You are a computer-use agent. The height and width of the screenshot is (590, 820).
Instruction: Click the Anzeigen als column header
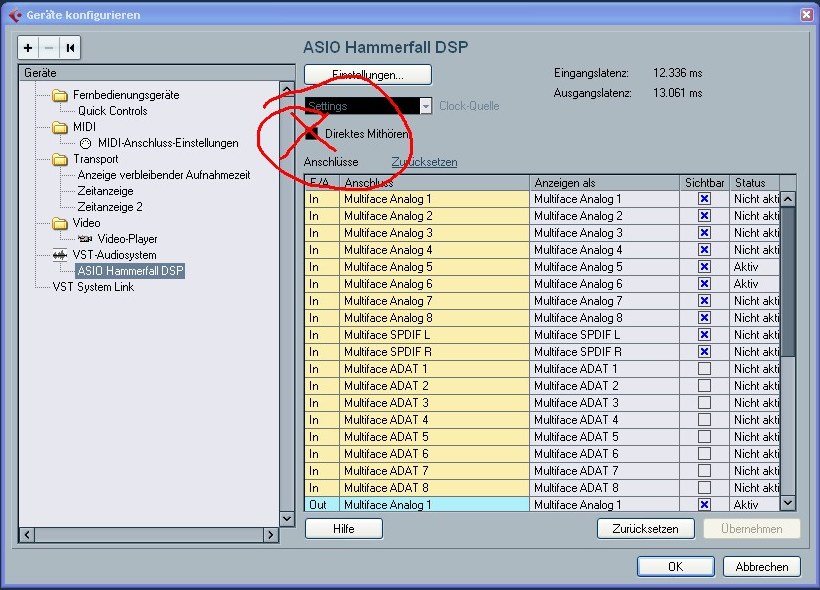tap(605, 183)
